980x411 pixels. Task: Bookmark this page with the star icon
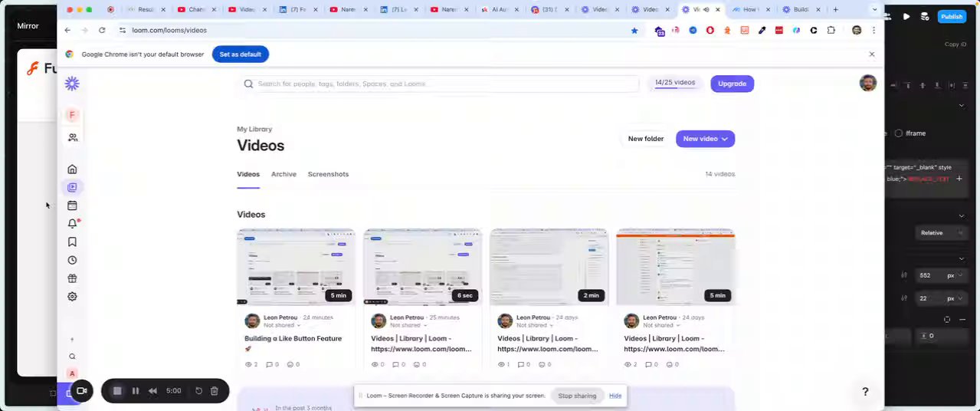634,31
